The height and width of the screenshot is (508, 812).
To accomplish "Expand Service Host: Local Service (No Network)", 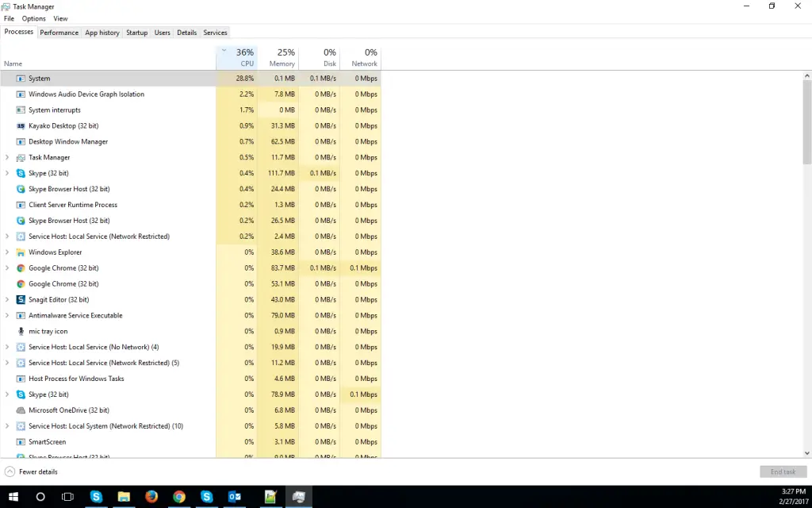I will 7,347.
